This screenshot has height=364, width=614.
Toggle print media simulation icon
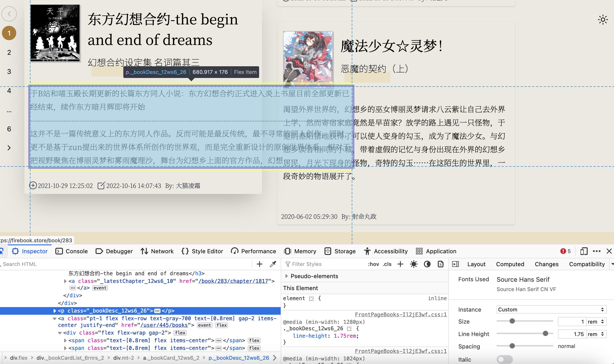[x=441, y=264]
